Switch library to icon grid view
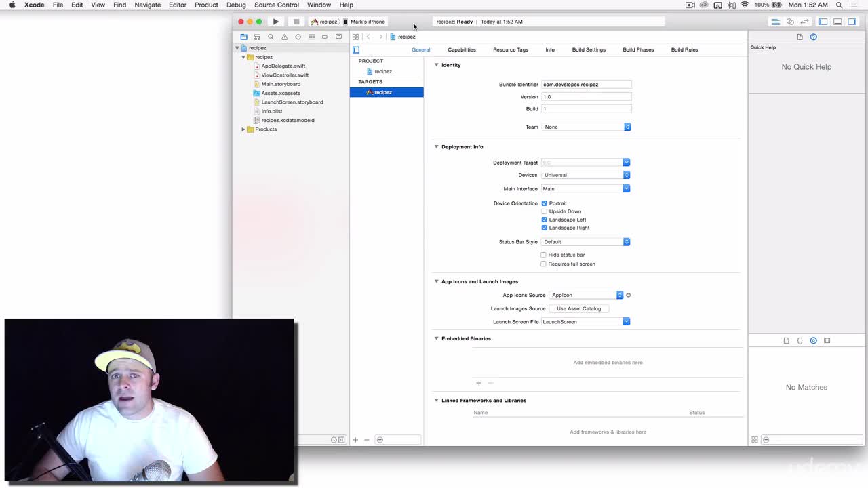The height and width of the screenshot is (488, 868). point(755,440)
